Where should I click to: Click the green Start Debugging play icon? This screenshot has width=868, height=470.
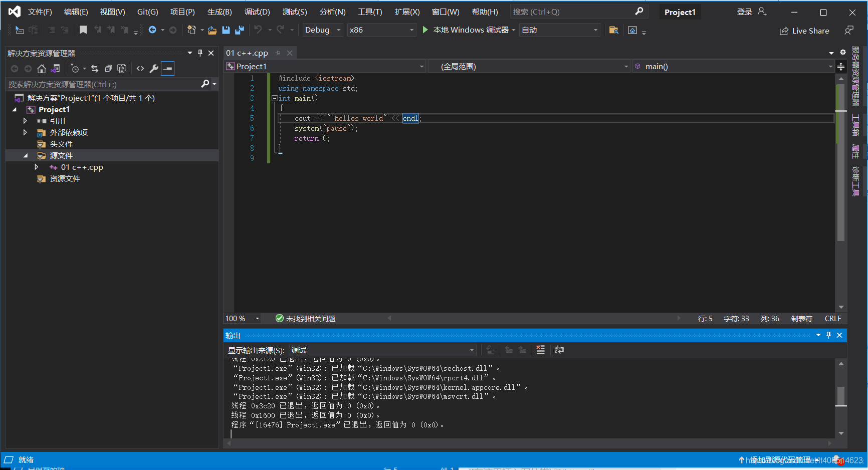point(425,30)
